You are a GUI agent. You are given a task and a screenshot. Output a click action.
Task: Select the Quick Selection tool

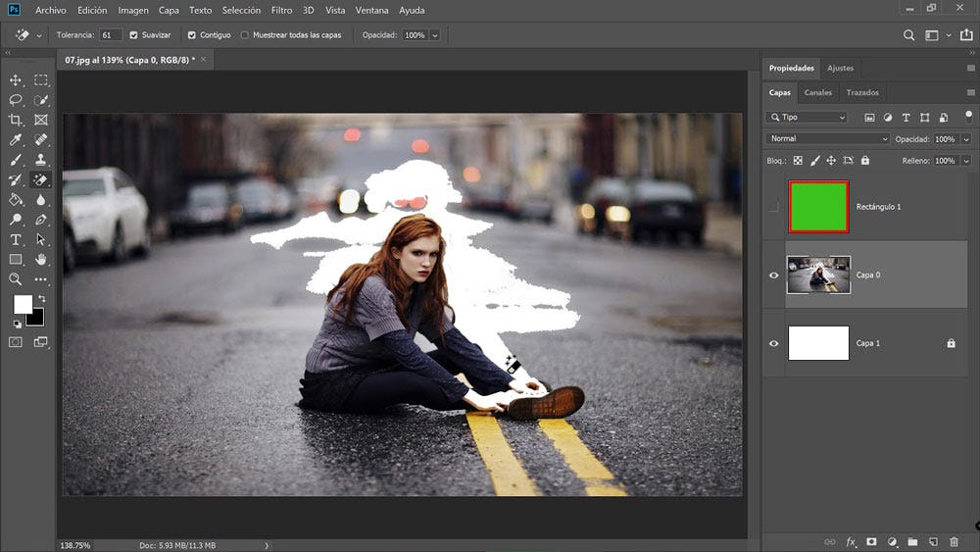[x=40, y=100]
